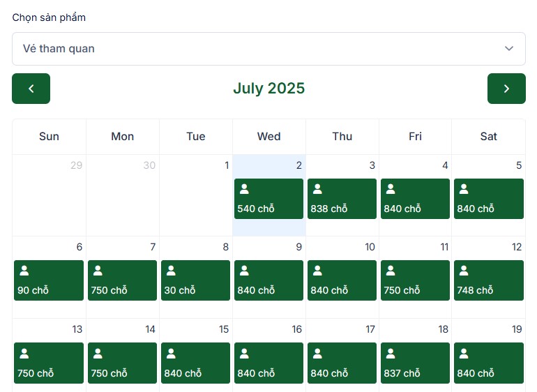Advance to next month with right arrow

tap(506, 89)
